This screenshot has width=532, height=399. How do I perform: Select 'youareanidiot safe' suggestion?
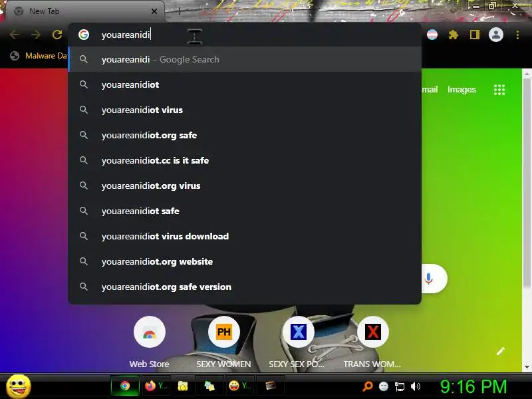[x=245, y=211]
